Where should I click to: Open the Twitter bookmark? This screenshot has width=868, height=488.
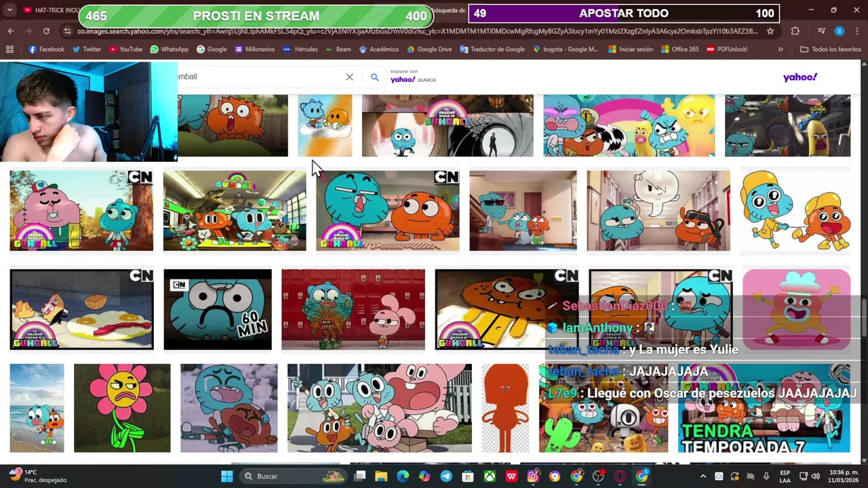87,49
